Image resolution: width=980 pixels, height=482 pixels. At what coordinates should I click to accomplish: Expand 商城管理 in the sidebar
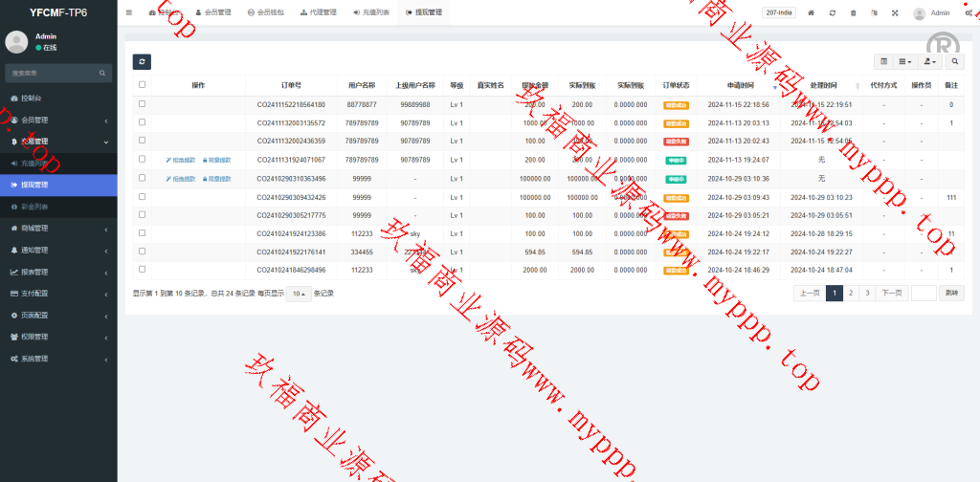[57, 229]
